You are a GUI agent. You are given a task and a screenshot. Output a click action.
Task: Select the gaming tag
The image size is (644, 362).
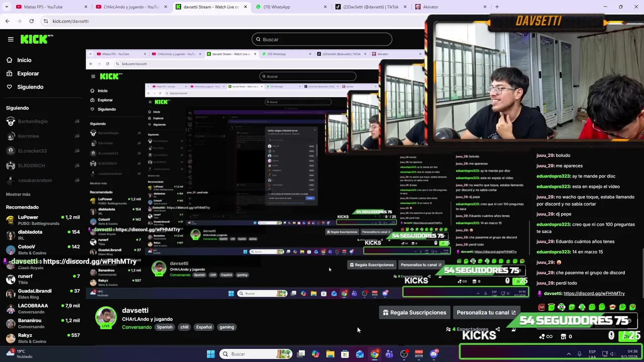pyautogui.click(x=226, y=327)
